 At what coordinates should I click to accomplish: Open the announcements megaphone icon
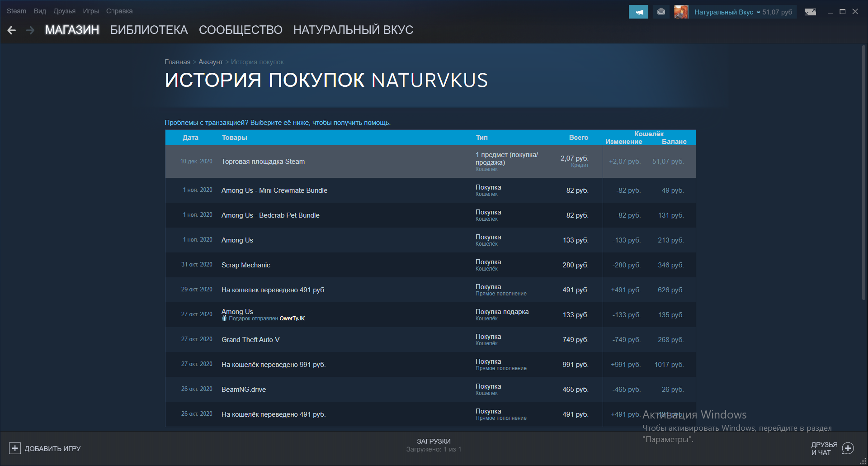(638, 12)
